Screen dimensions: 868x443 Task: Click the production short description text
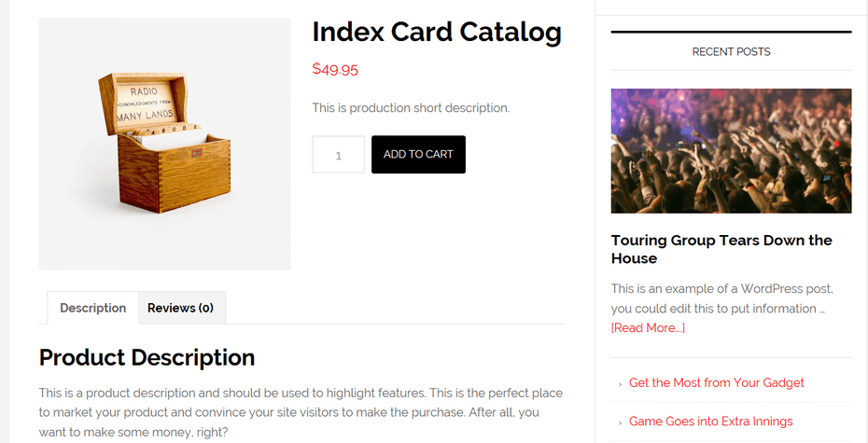pyautogui.click(x=411, y=107)
